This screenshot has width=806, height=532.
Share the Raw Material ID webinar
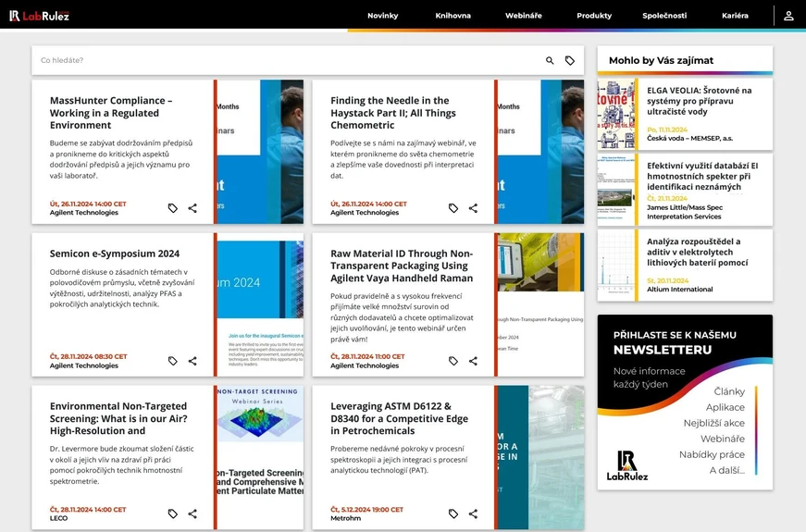click(x=473, y=361)
